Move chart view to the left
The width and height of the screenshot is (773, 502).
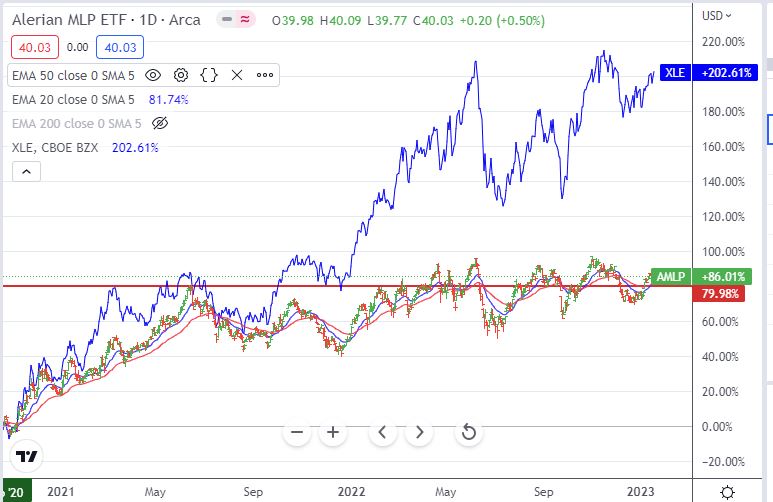point(383,432)
